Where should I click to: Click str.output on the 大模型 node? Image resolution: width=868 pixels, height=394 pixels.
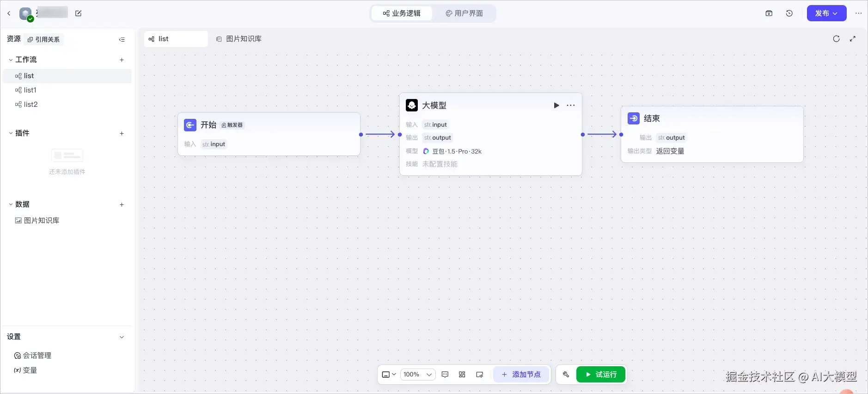coord(437,138)
